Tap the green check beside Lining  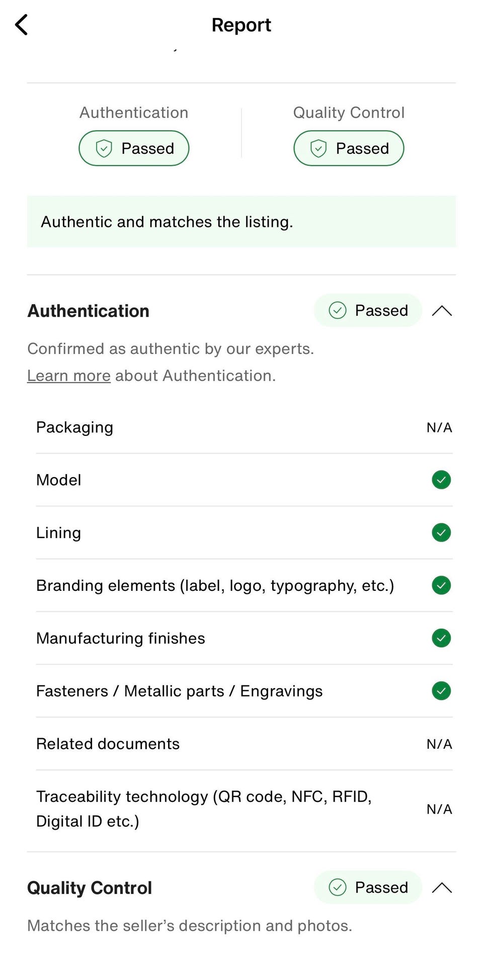click(x=441, y=532)
